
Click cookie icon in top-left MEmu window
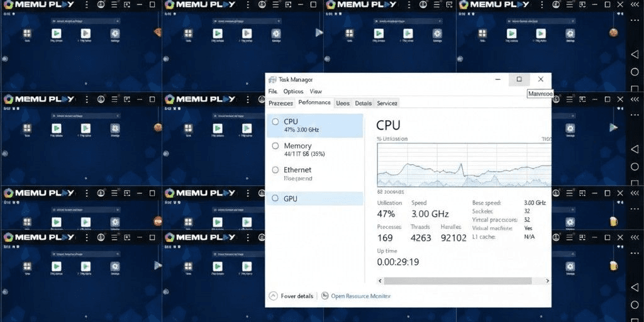[x=158, y=33]
